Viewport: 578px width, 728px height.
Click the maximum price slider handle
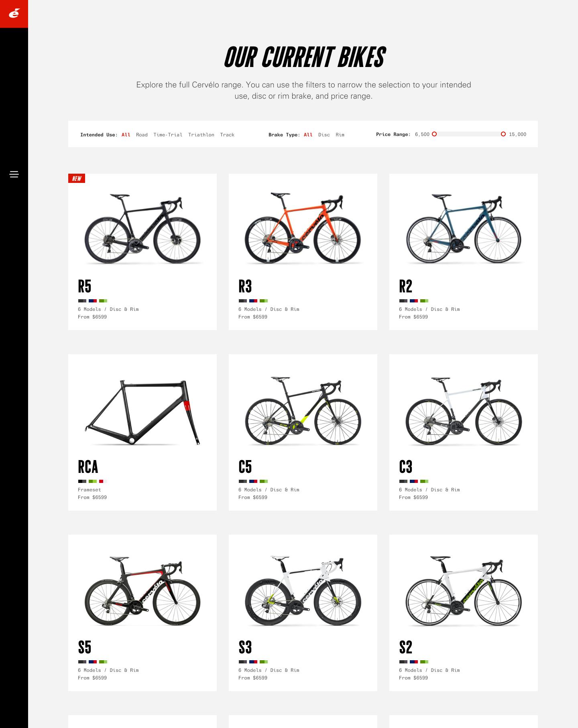(503, 134)
